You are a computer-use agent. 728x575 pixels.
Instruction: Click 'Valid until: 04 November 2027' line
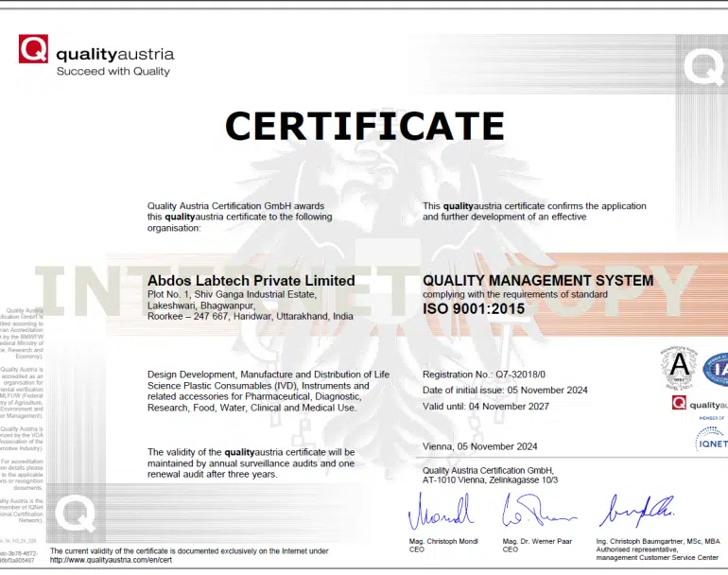486,407
